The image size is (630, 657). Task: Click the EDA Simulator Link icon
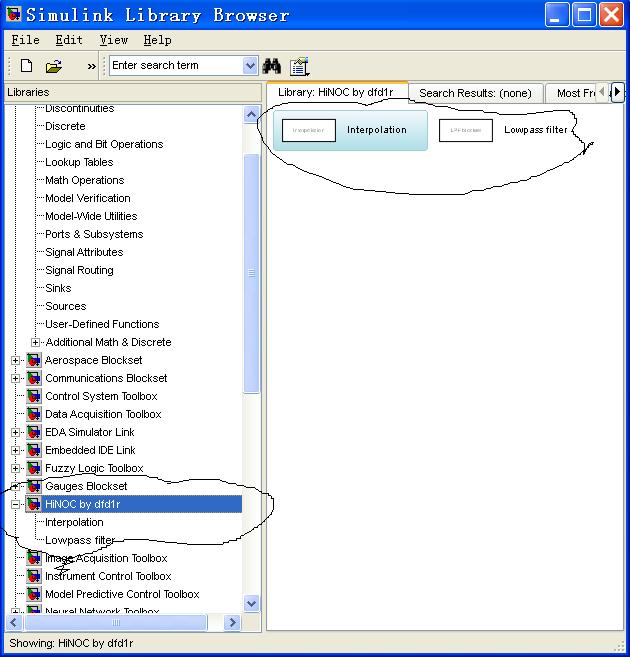pyautogui.click(x=34, y=432)
